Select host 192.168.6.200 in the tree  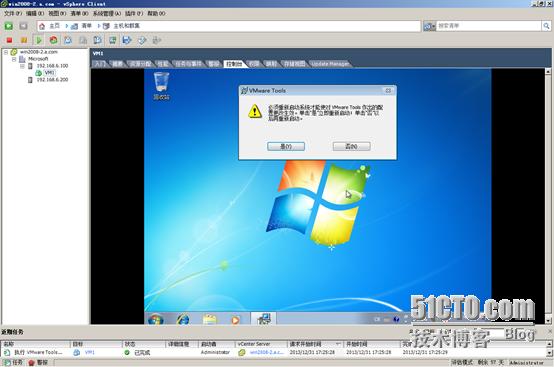click(52, 80)
